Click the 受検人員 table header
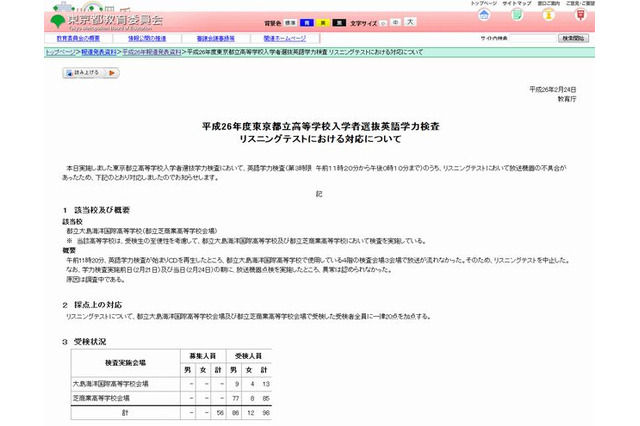The height and width of the screenshot is (426, 640). coord(248,356)
